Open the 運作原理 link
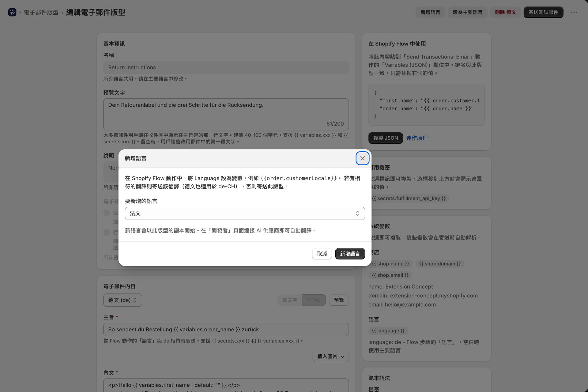 [x=417, y=138]
